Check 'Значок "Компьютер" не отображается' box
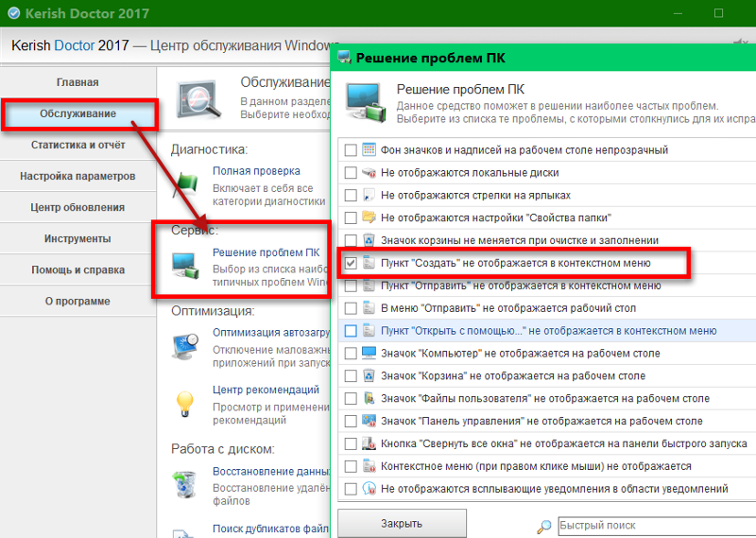Viewport: 756px width, 538px height. pos(351,354)
